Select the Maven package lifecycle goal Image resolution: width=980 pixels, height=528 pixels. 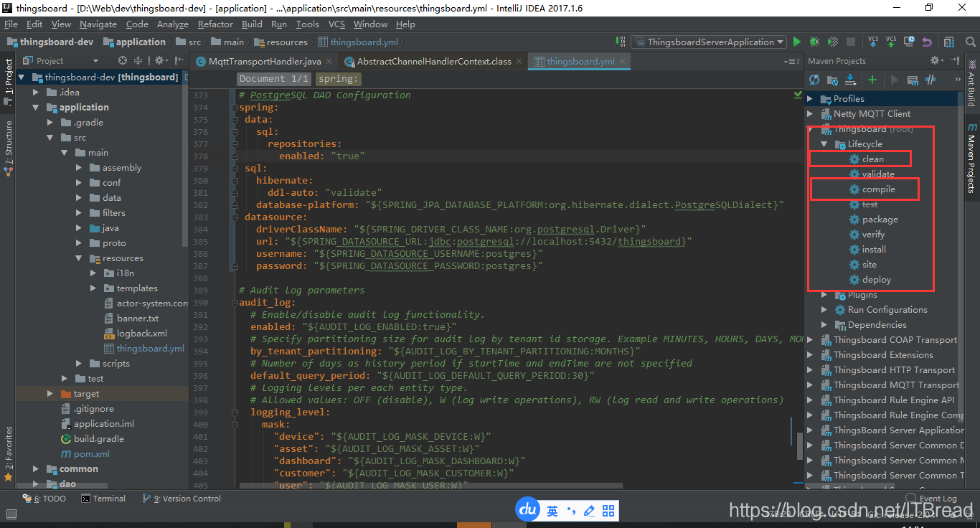(880, 220)
